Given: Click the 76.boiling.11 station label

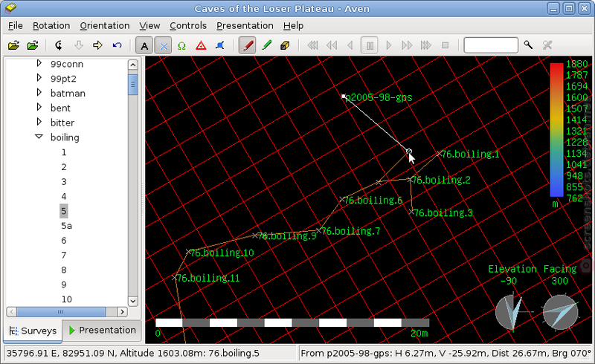Looking at the screenshot, I should click(208, 279).
